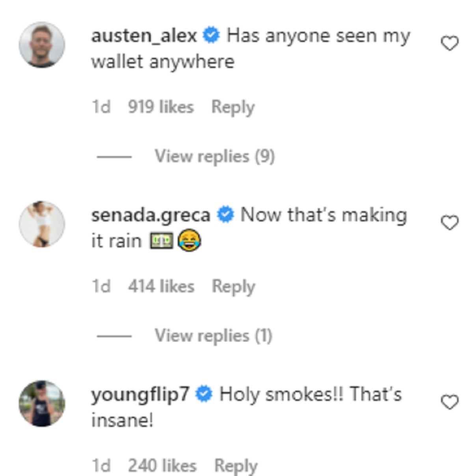This screenshot has height=476, width=473.
Task: View the 919 likes list
Action: pos(161,107)
